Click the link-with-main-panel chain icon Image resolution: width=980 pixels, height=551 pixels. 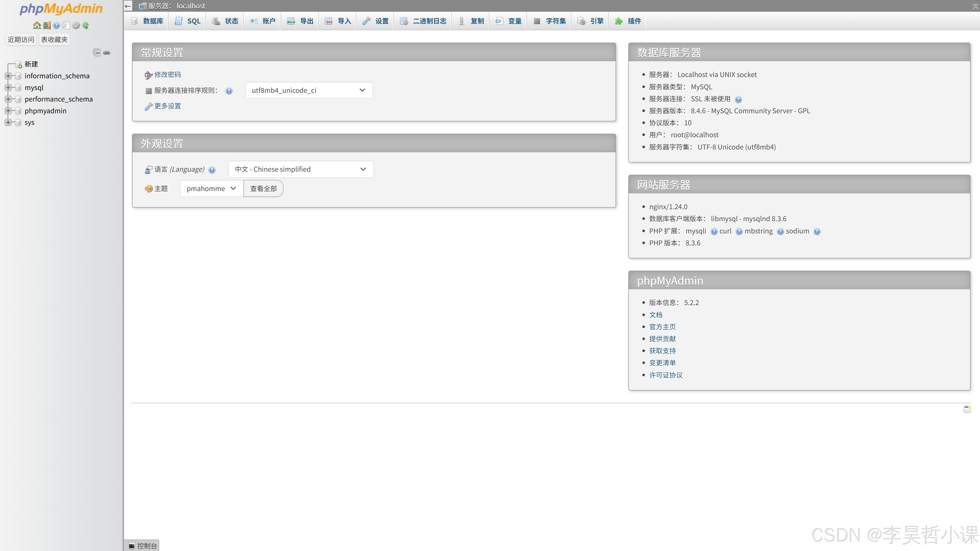point(107,53)
